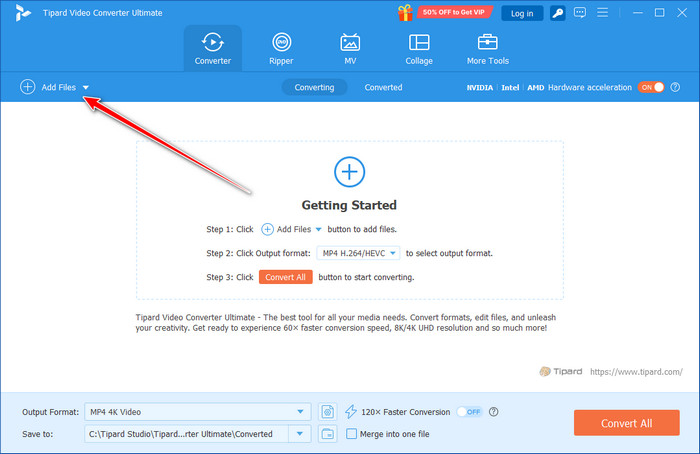Open Add Files dropdown arrow in toolbar
700x454 pixels.
click(x=86, y=88)
